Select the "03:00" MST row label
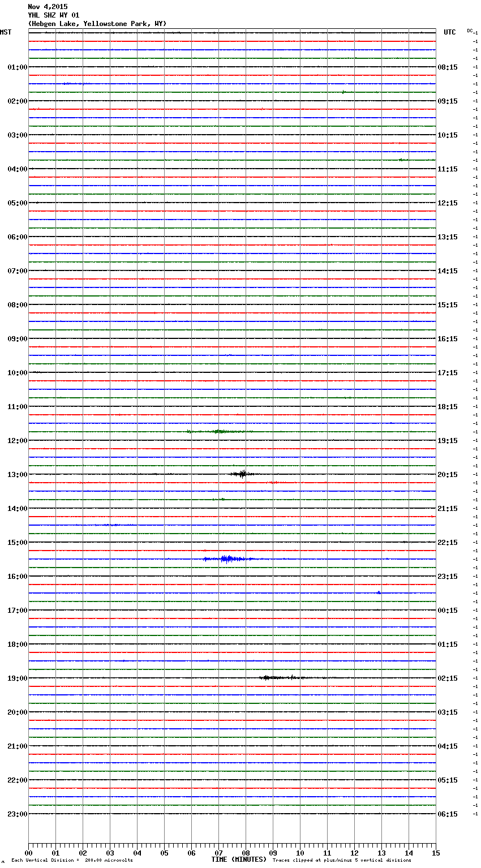Image resolution: width=481 pixels, height=868 pixels. click(x=18, y=135)
